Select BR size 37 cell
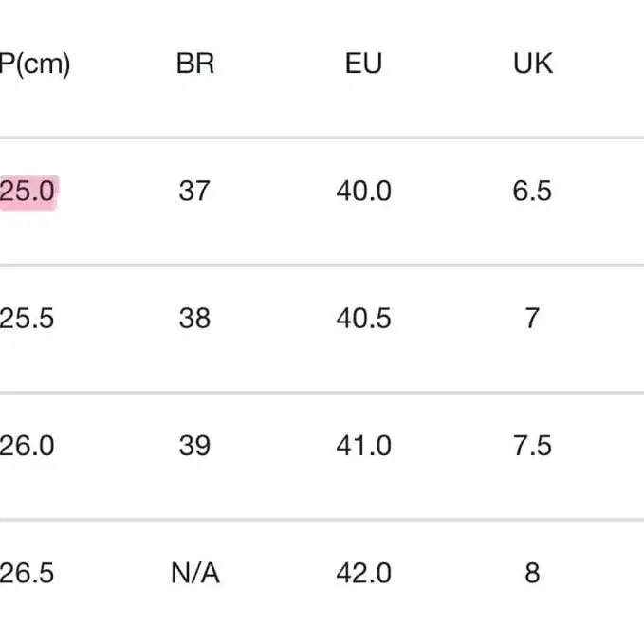 [194, 191]
